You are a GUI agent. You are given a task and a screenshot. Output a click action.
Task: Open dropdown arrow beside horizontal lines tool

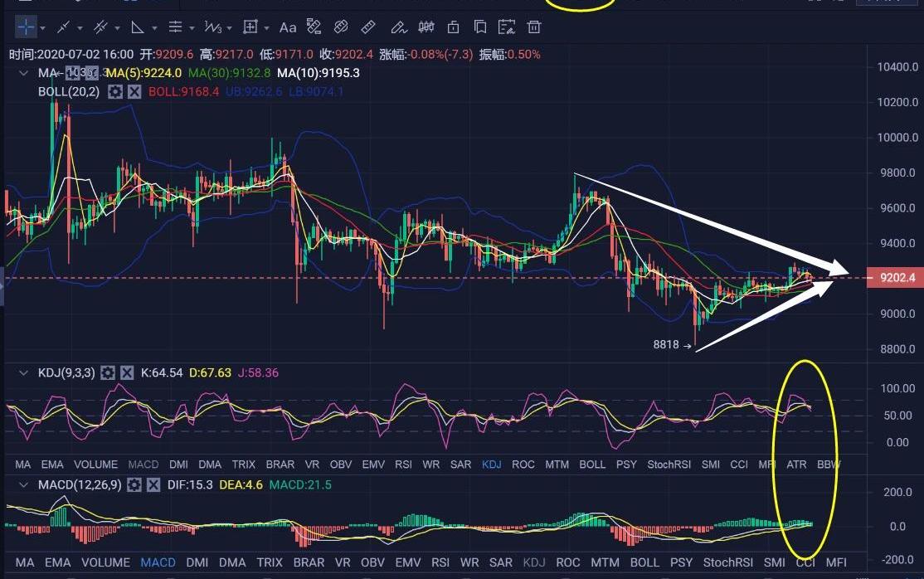click(192, 28)
